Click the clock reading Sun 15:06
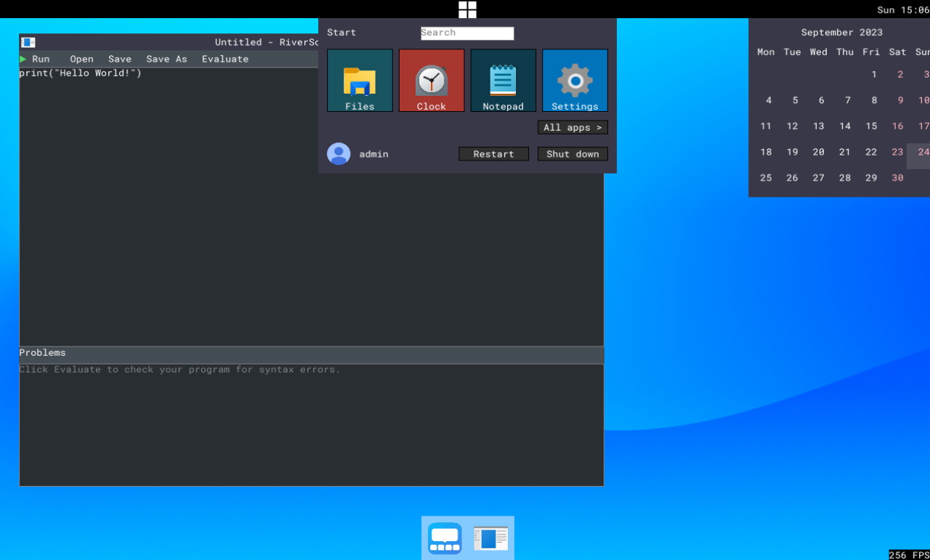Screen dimensions: 930x560 pos(903,10)
